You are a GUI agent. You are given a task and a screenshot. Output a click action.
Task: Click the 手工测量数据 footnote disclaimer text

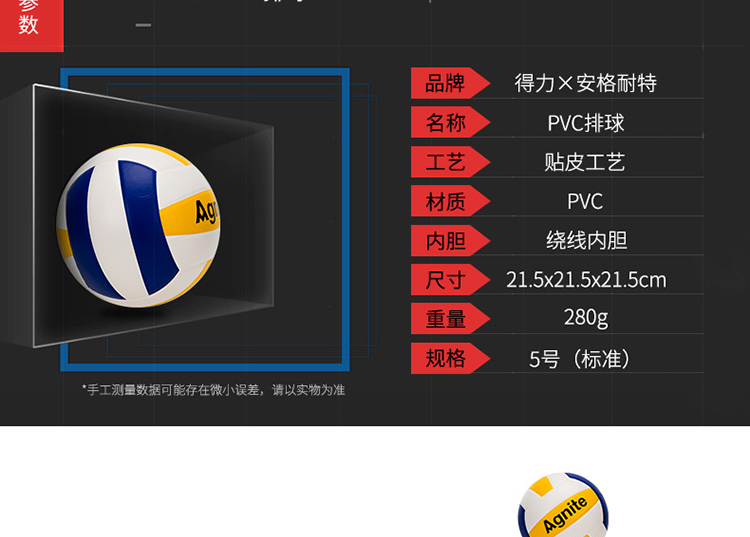[213, 390]
